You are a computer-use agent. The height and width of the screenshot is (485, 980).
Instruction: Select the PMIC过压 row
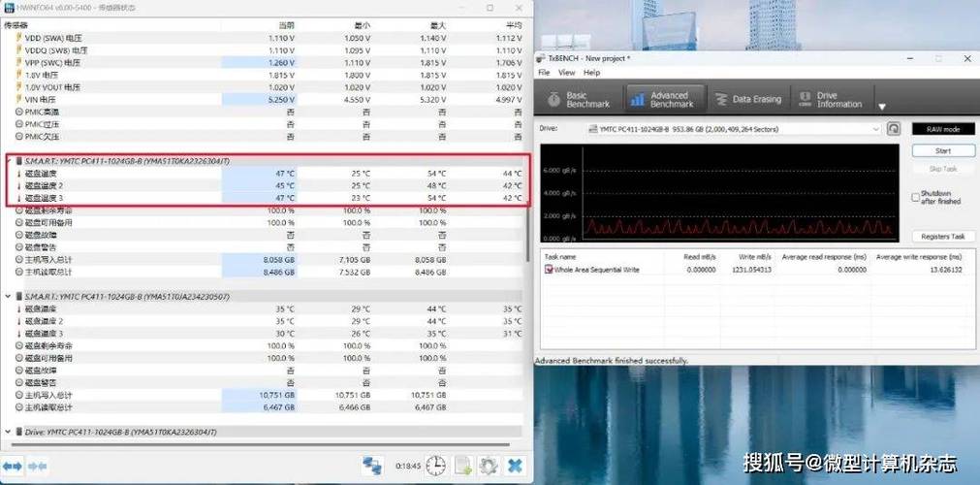(x=263, y=124)
